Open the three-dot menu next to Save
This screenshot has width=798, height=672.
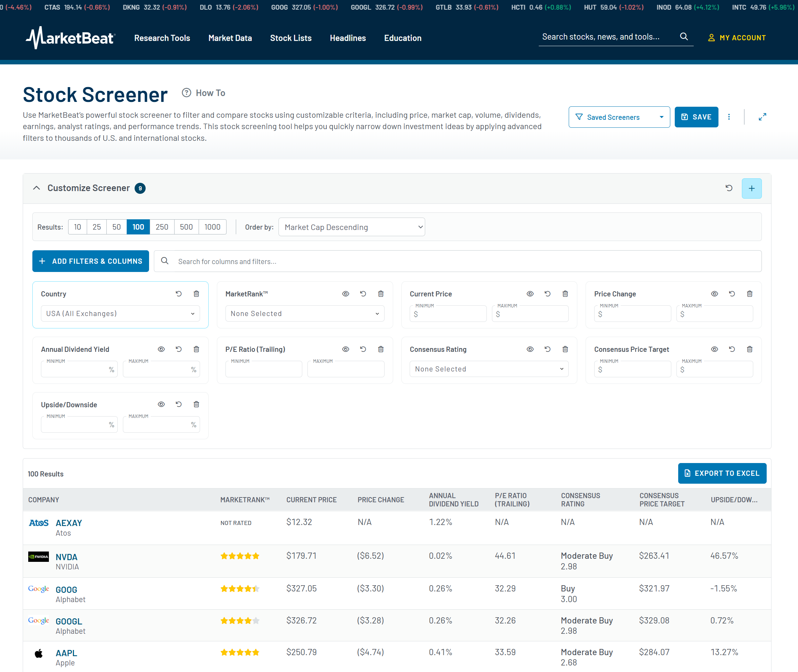(729, 117)
